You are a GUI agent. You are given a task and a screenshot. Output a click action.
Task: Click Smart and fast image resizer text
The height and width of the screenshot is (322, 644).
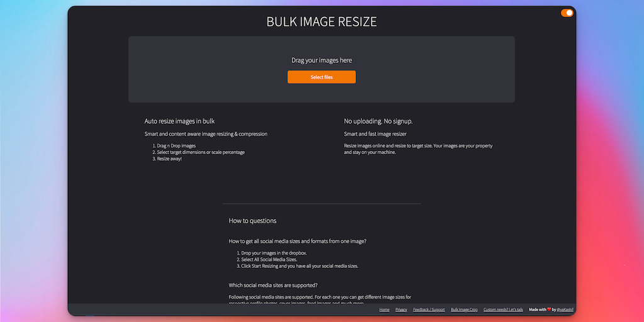click(375, 134)
